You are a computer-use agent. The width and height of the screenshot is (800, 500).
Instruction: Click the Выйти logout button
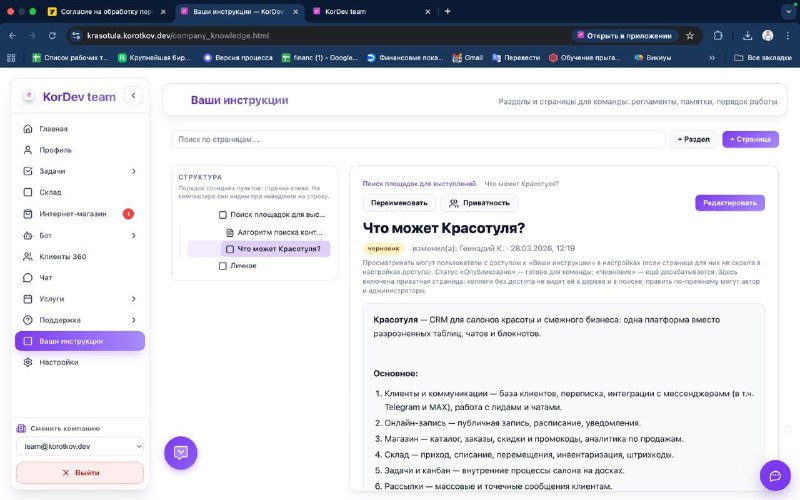coord(80,473)
